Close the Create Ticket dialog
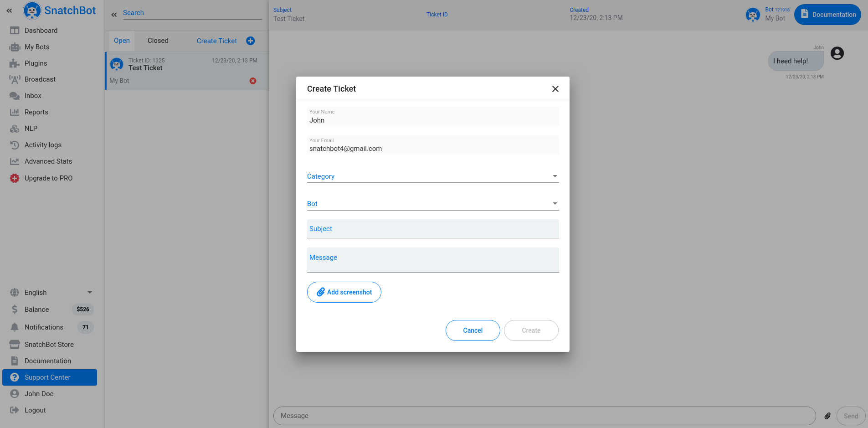Screen dimensions: 868x428 click(x=555, y=89)
